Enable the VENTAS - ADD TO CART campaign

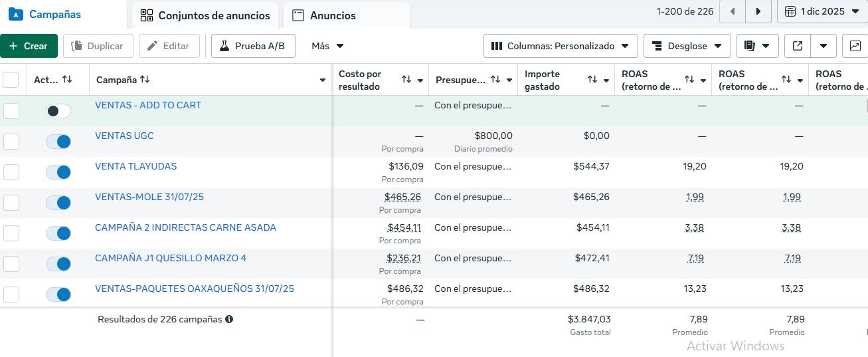[58, 111]
